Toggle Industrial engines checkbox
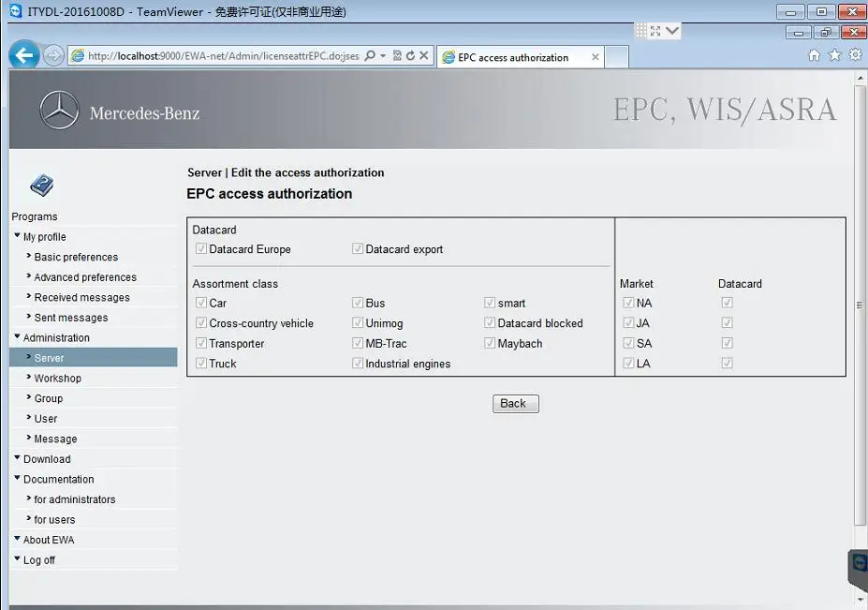The height and width of the screenshot is (610, 868). (x=358, y=363)
